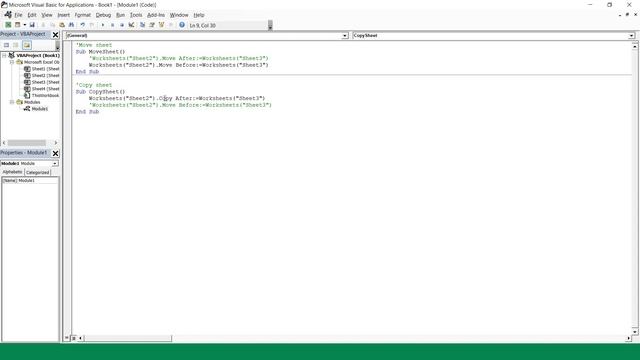Viewport: 640px width, 360px height.
Task: Open the Object Browser toolbar icon
Action: point(161,25)
